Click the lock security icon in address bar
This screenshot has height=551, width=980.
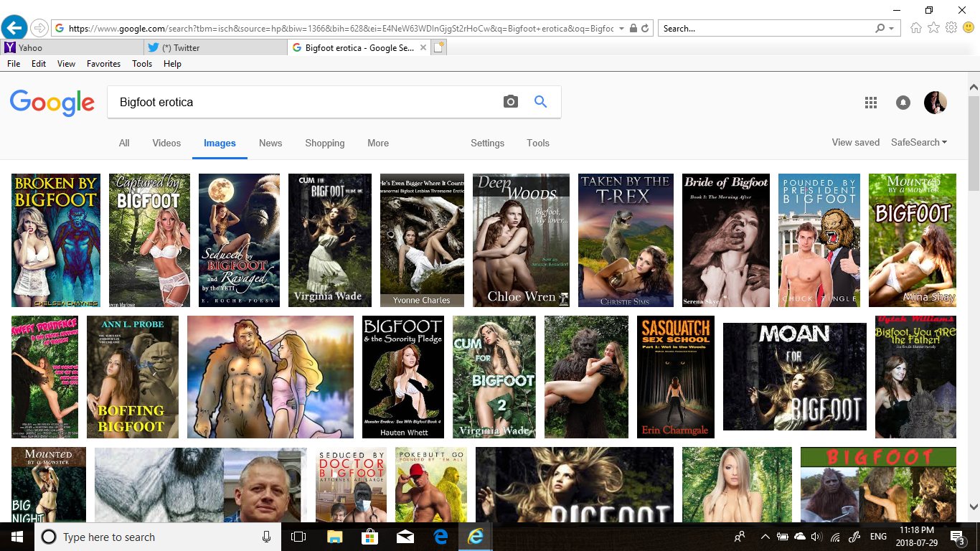(x=633, y=29)
